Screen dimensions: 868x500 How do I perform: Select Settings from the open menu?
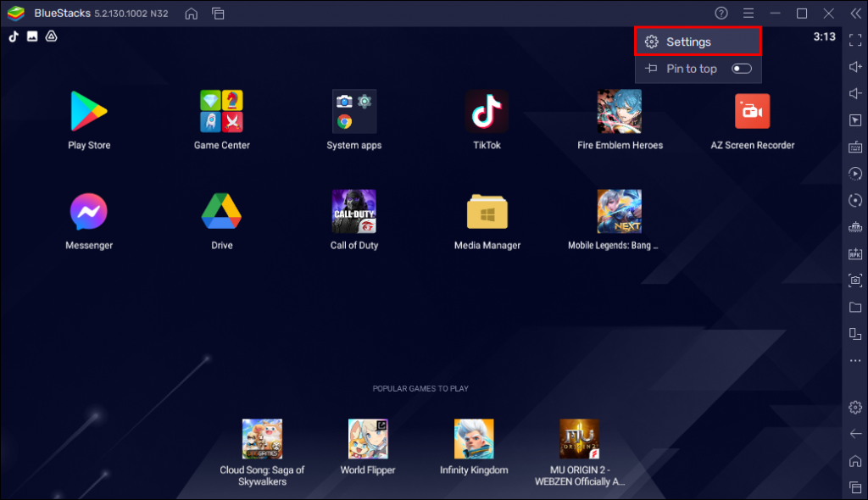click(x=697, y=41)
